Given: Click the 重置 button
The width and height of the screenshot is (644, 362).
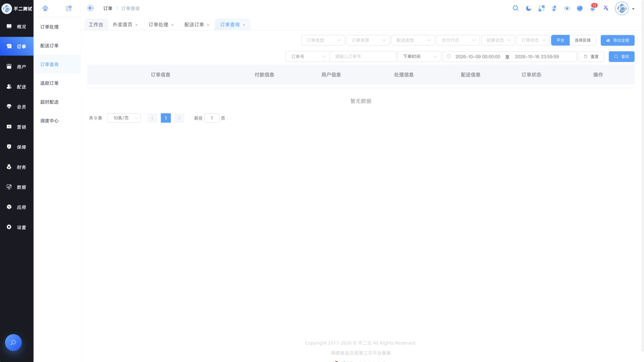Looking at the screenshot, I should coord(591,57).
